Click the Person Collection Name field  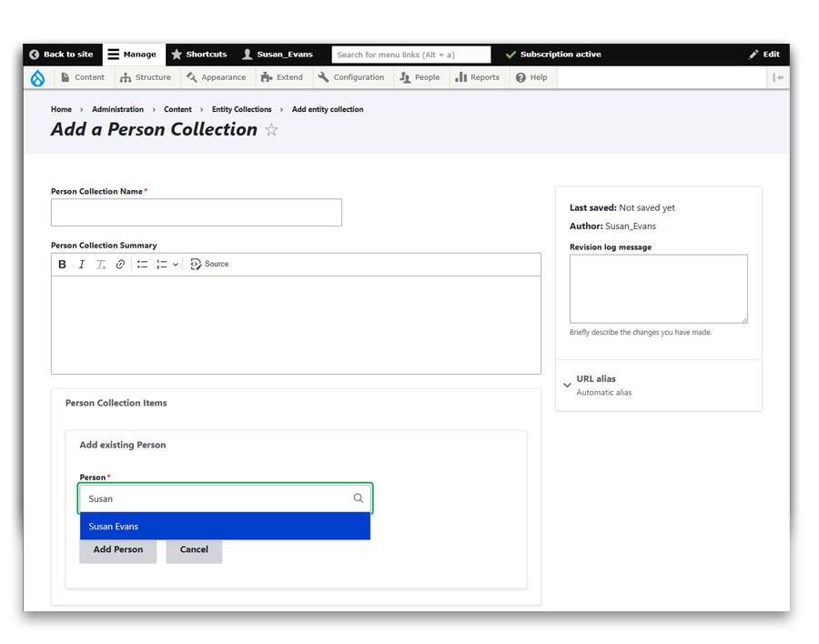[196, 213]
